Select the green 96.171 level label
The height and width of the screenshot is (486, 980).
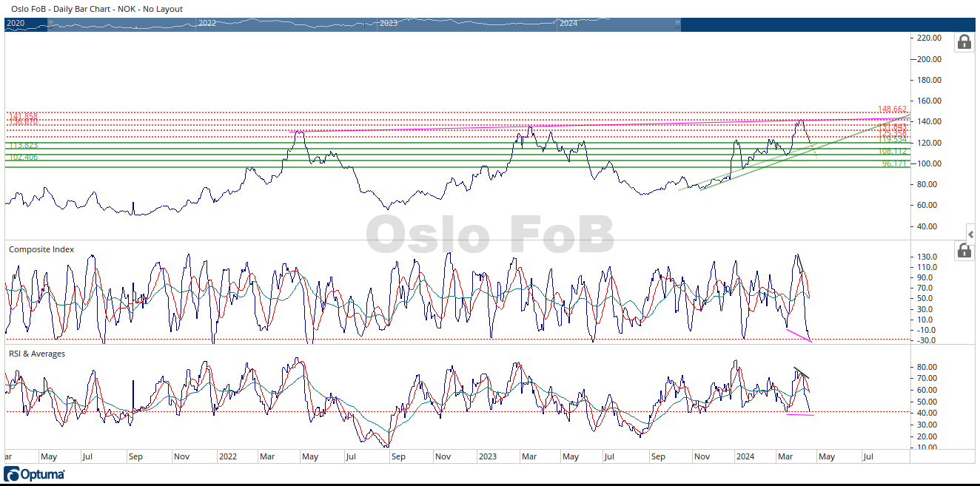pyautogui.click(x=895, y=163)
